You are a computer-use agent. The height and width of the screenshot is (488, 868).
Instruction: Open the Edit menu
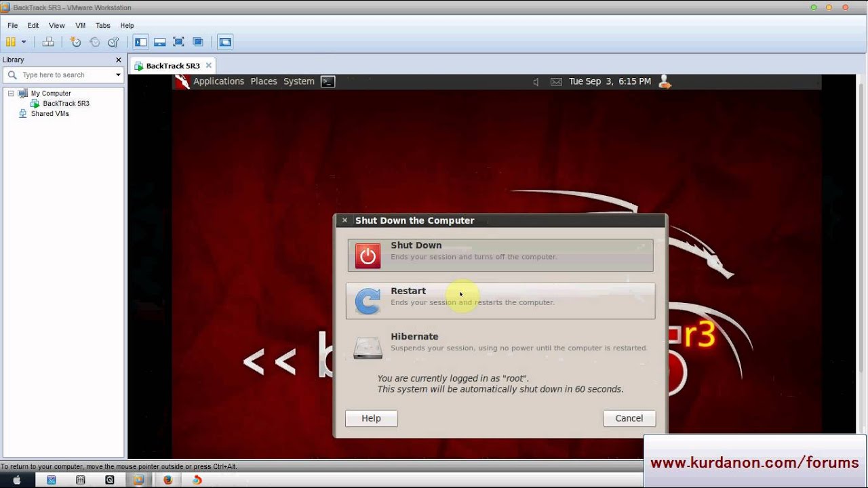[x=33, y=26]
